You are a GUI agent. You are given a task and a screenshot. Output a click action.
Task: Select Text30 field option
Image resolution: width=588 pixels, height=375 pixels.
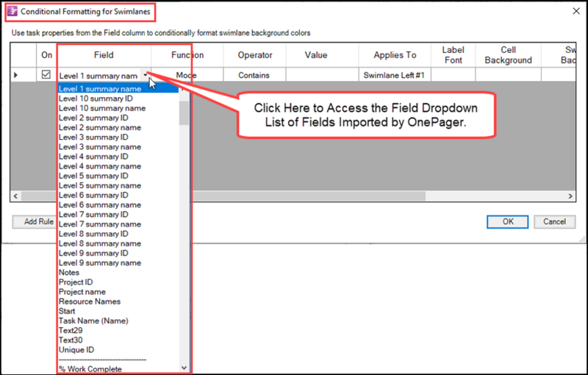coord(71,340)
